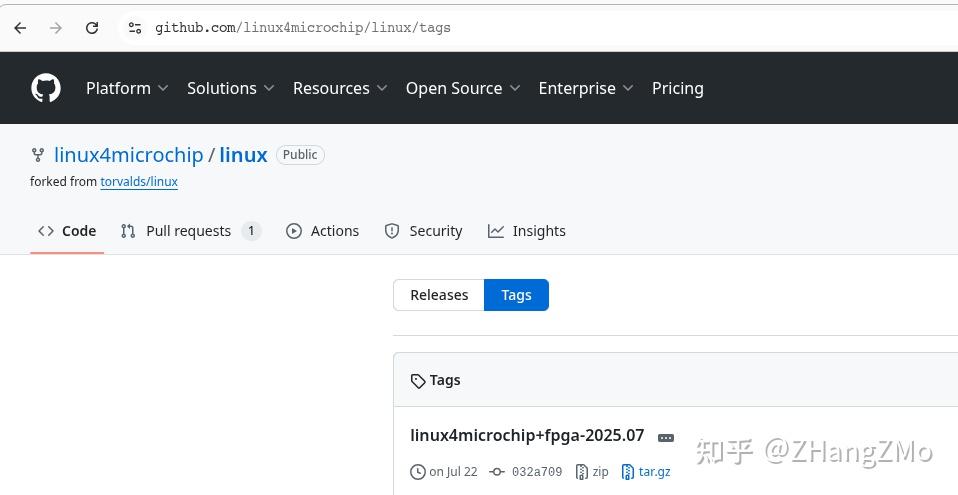Viewport: 958px width, 495px height.
Task: Open the Resources dropdown
Action: pyautogui.click(x=340, y=88)
